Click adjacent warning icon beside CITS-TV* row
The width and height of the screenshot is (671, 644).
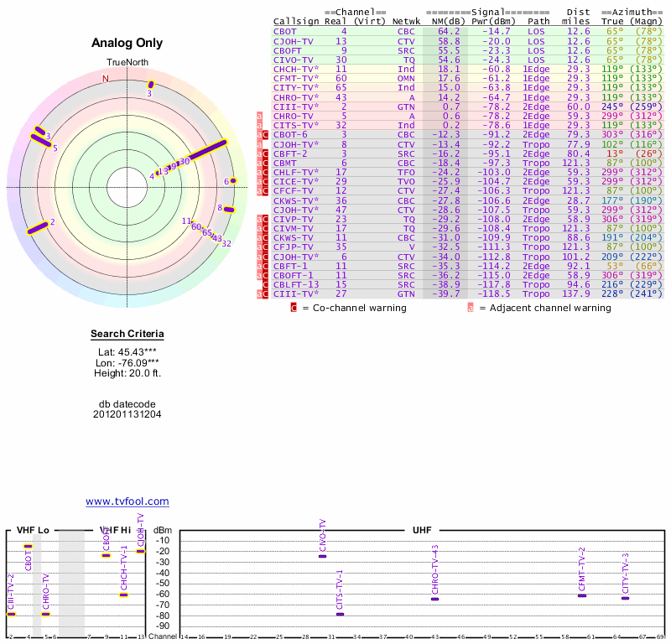259,125
